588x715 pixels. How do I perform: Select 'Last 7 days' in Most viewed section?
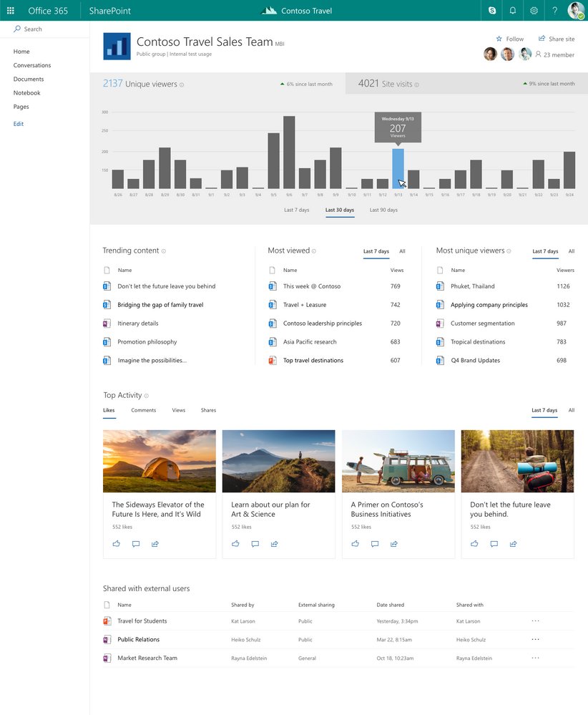pyautogui.click(x=377, y=252)
